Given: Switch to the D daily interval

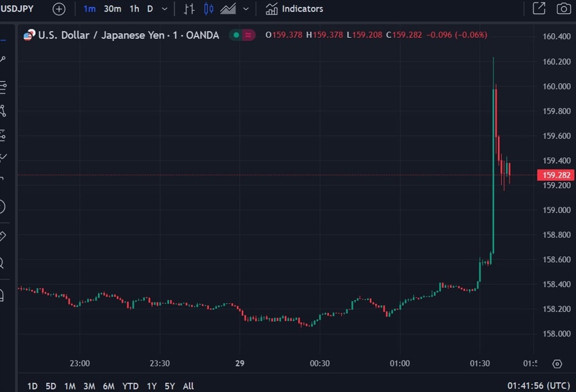Looking at the screenshot, I should [150, 9].
